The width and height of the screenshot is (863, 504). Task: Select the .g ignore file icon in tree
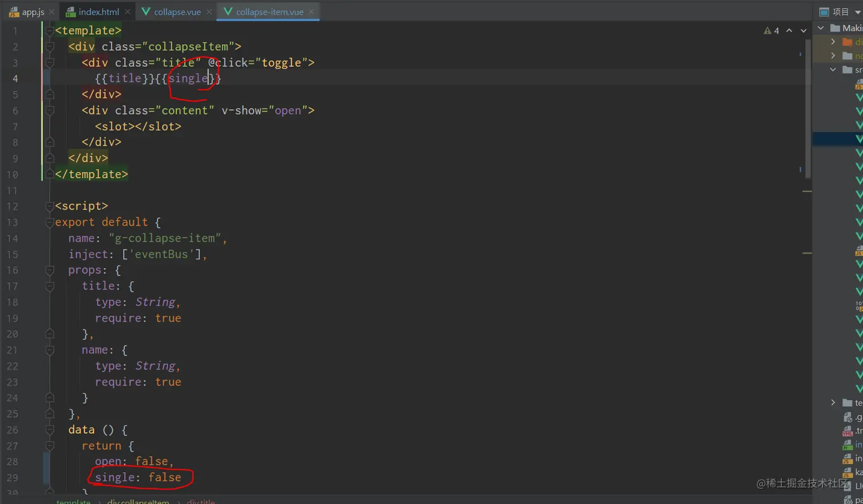click(x=848, y=417)
